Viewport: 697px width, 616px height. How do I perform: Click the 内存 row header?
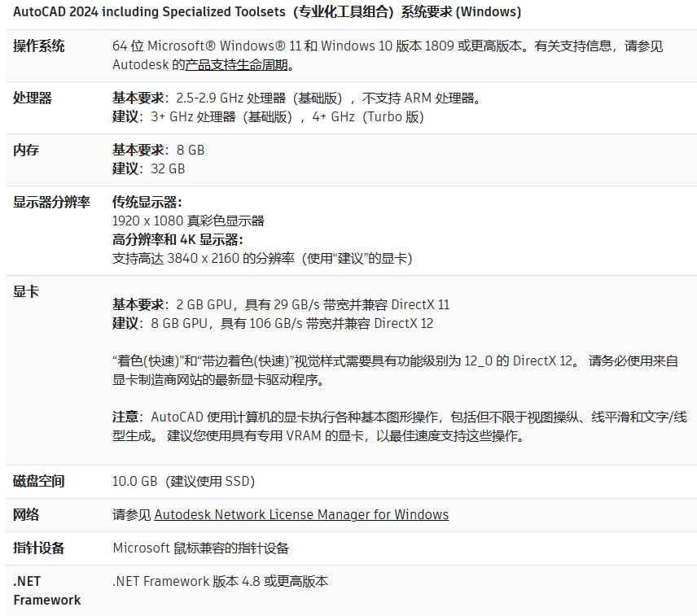point(25,151)
